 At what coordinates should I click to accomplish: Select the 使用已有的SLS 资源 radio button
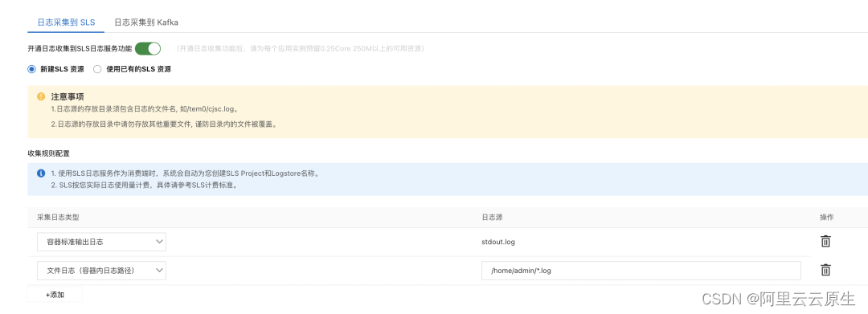[x=97, y=69]
